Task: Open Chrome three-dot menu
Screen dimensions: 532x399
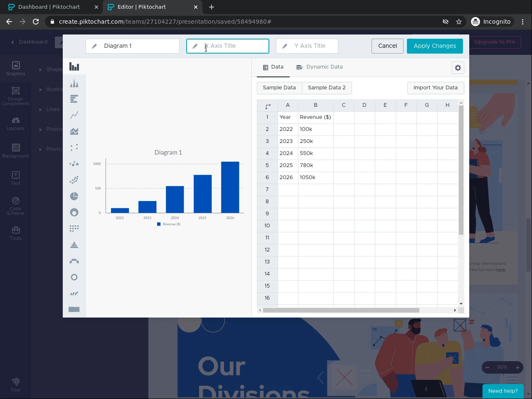Action: (x=523, y=22)
